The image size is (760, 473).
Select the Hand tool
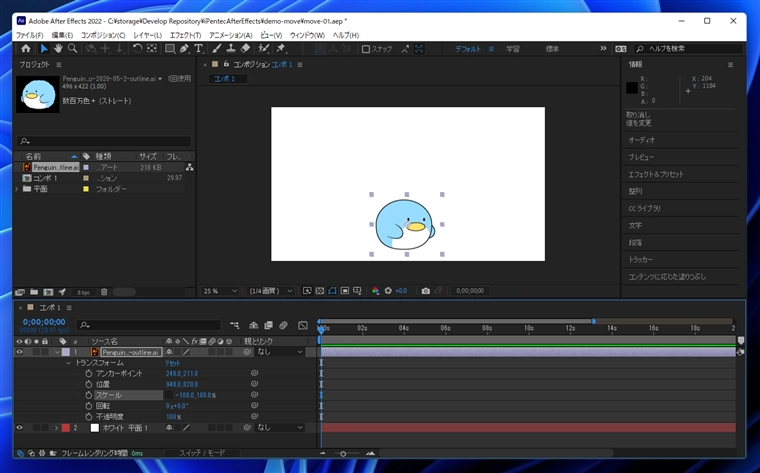(x=58, y=48)
